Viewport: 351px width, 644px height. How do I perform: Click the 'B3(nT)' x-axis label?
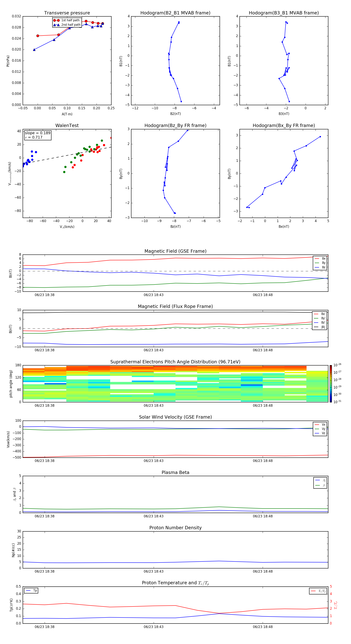(284, 114)
